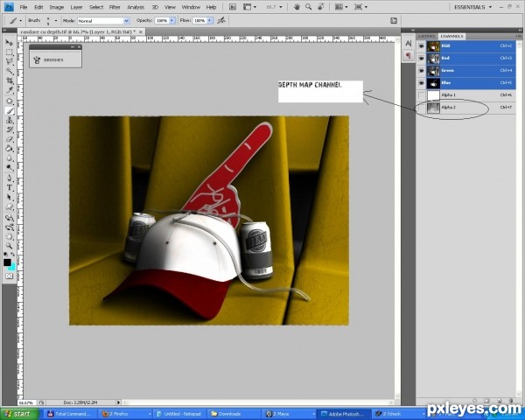Select the Blur tool
This screenshot has height=420, width=525.
(10, 157)
